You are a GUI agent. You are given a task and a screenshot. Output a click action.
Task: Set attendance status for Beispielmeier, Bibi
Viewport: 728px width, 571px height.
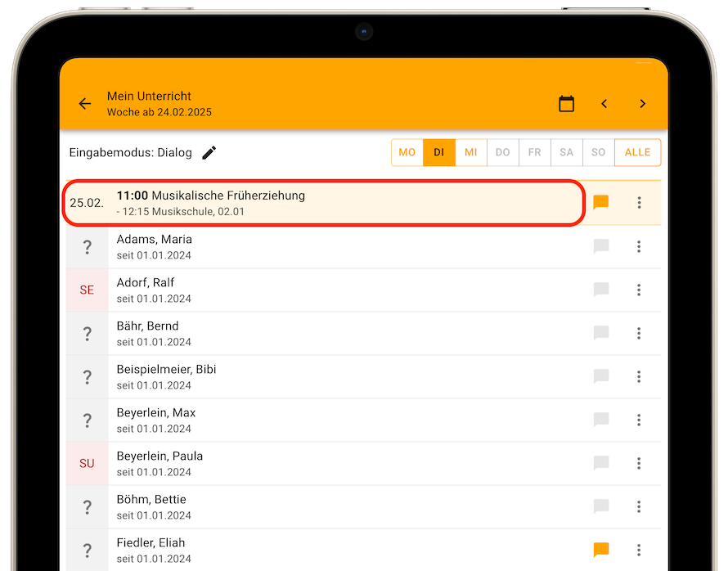pos(88,377)
